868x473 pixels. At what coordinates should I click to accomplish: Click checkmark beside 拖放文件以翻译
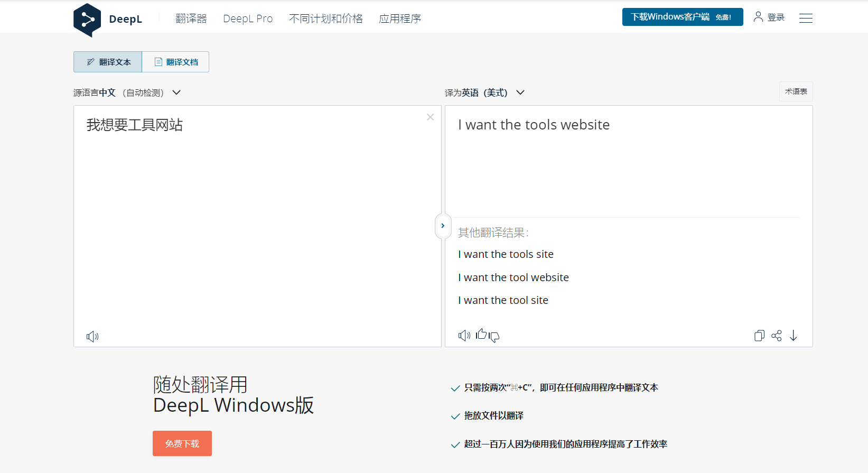pyautogui.click(x=455, y=416)
